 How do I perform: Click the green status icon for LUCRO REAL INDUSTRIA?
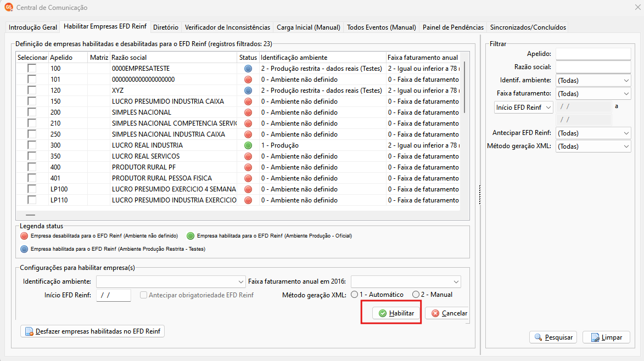click(248, 145)
